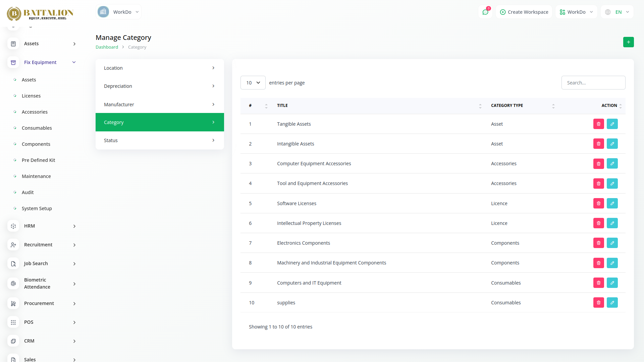This screenshot has width=644, height=362.
Task: Click edit icon for supplies row
Action: pyautogui.click(x=612, y=303)
